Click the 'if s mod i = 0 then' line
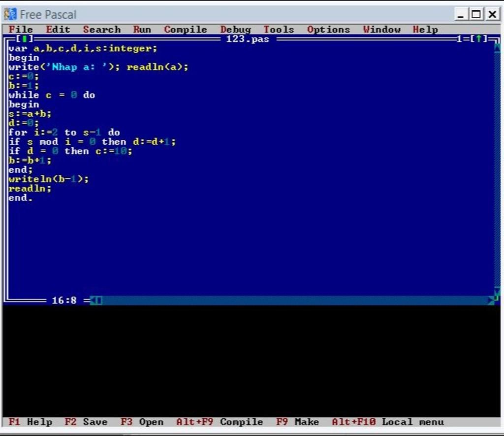Viewport: 504px width, 436px height. 67,141
